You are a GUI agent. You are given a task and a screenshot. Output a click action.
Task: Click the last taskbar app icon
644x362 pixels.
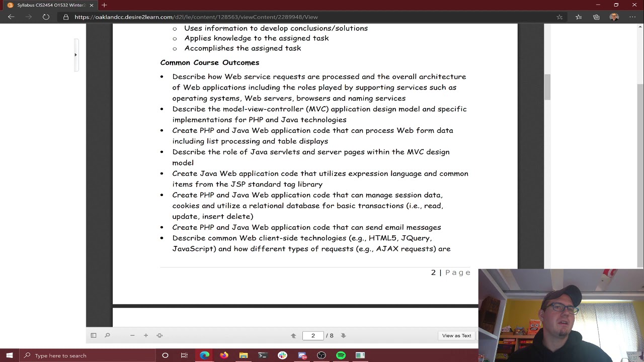click(x=360, y=355)
